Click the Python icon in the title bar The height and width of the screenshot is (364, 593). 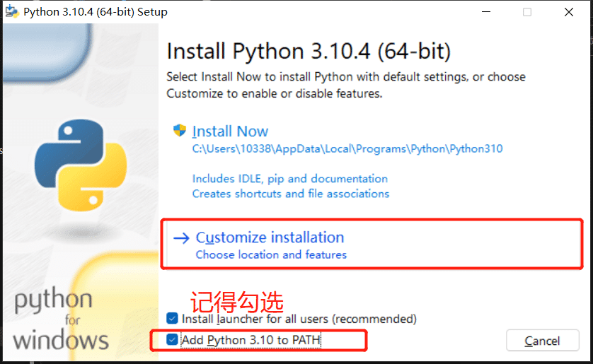[12, 12]
